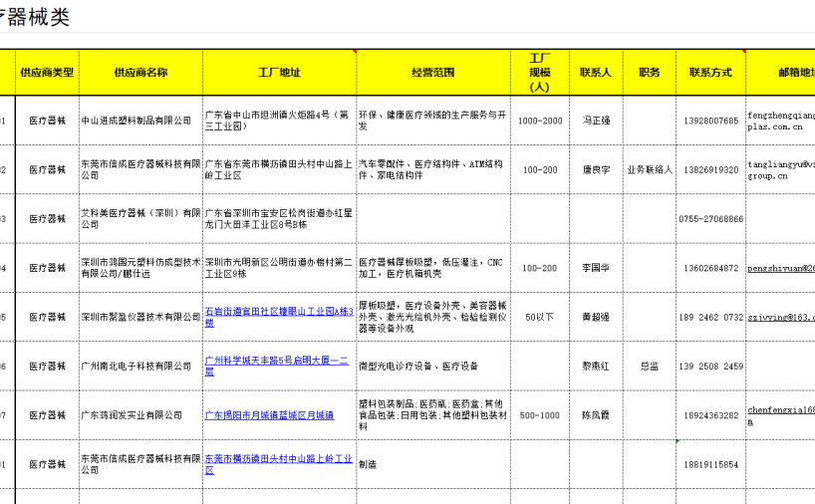Select the 供应商名称 header cell

140,73
